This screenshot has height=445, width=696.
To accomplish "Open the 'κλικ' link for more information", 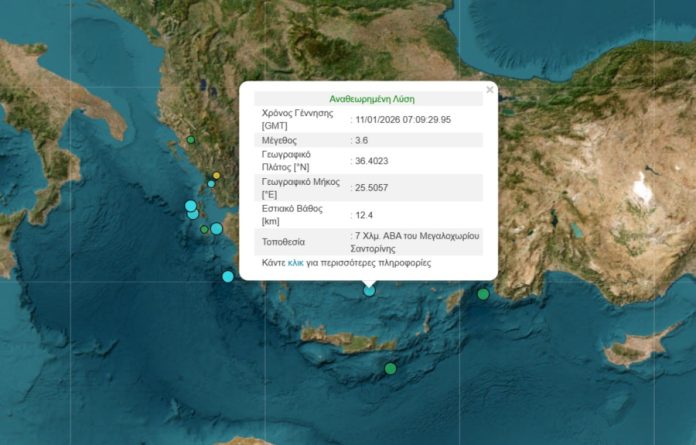I will (x=295, y=263).
